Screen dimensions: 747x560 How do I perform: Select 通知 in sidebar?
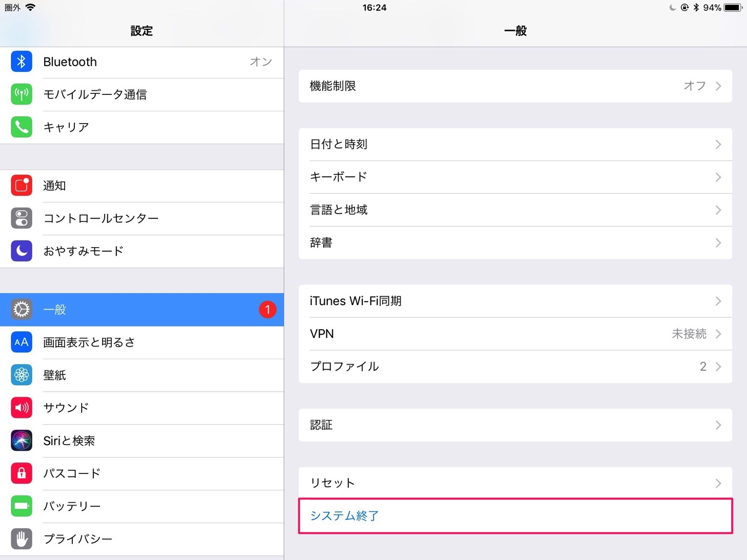(x=142, y=186)
